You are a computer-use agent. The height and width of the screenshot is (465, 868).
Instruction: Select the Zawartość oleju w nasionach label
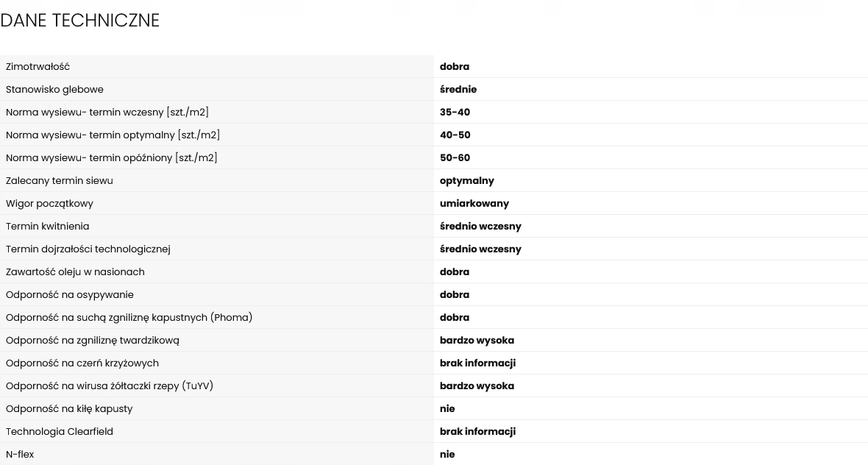click(x=75, y=272)
